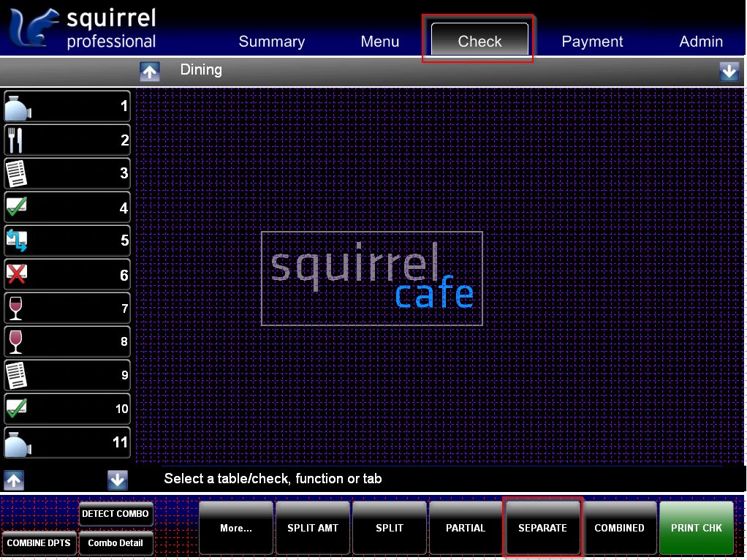Open the Summary tab
The image size is (747, 560).
pyautogui.click(x=272, y=42)
